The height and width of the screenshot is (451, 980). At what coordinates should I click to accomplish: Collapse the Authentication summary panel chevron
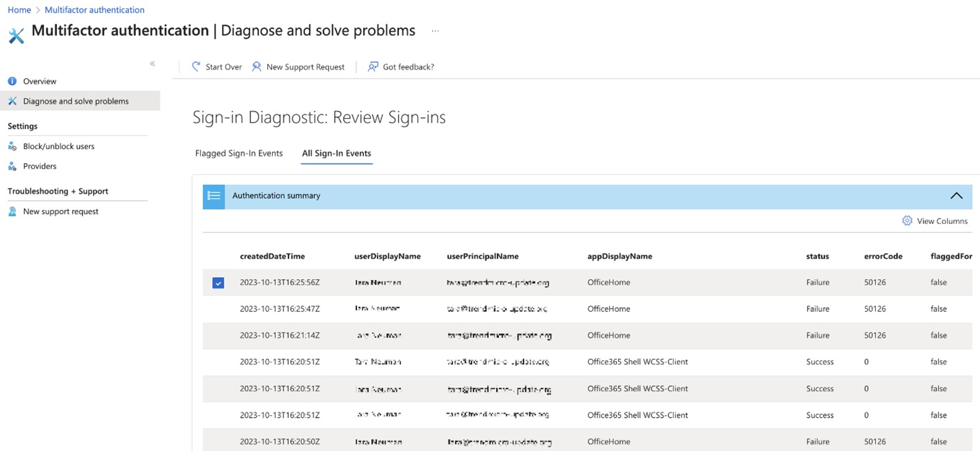[956, 196]
